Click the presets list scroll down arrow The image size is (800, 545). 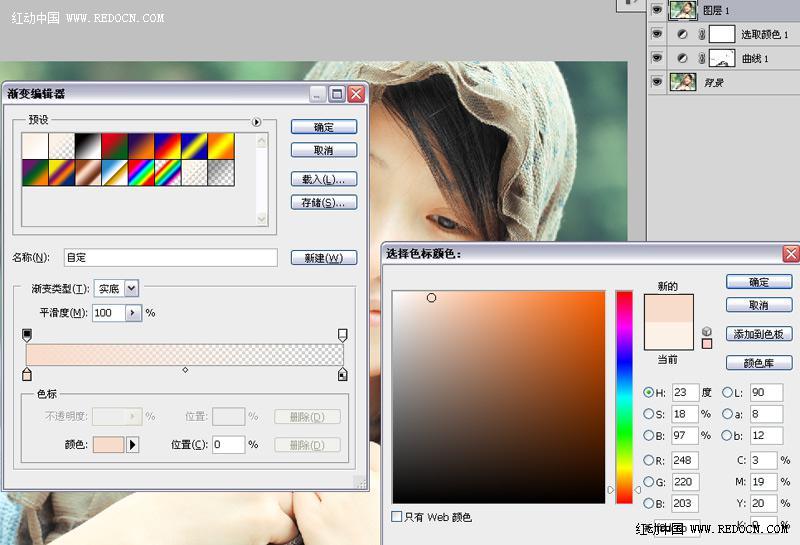(262, 219)
